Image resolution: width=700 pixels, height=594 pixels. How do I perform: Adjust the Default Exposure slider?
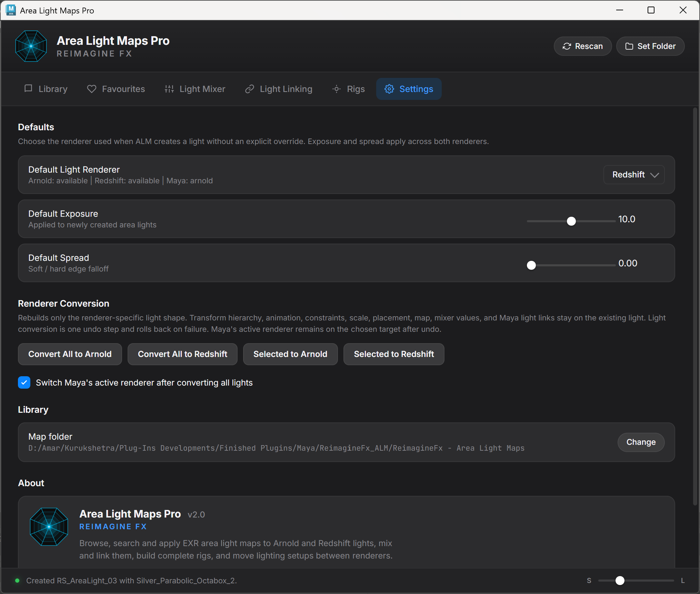(x=571, y=221)
